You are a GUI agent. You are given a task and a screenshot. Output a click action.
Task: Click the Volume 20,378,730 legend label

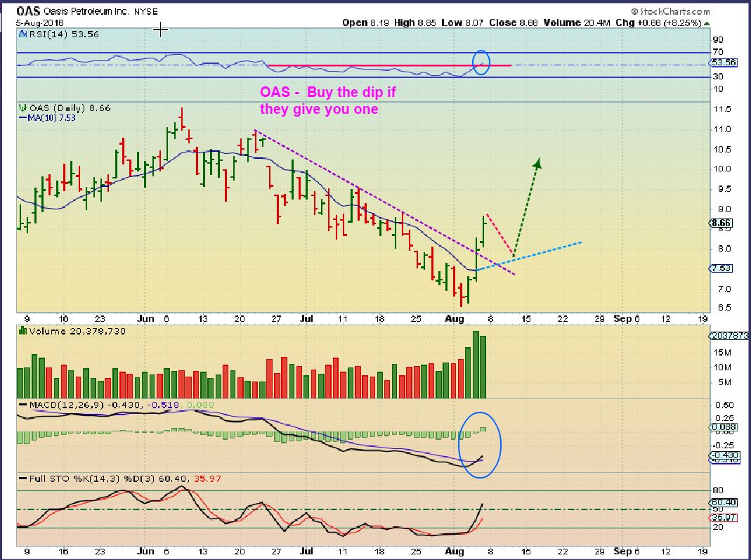77,331
